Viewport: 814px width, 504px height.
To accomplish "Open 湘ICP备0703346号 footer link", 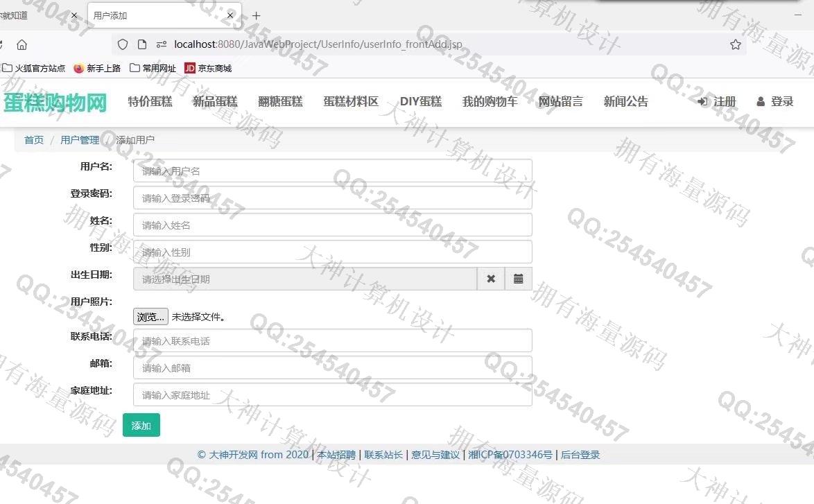I will [x=510, y=455].
